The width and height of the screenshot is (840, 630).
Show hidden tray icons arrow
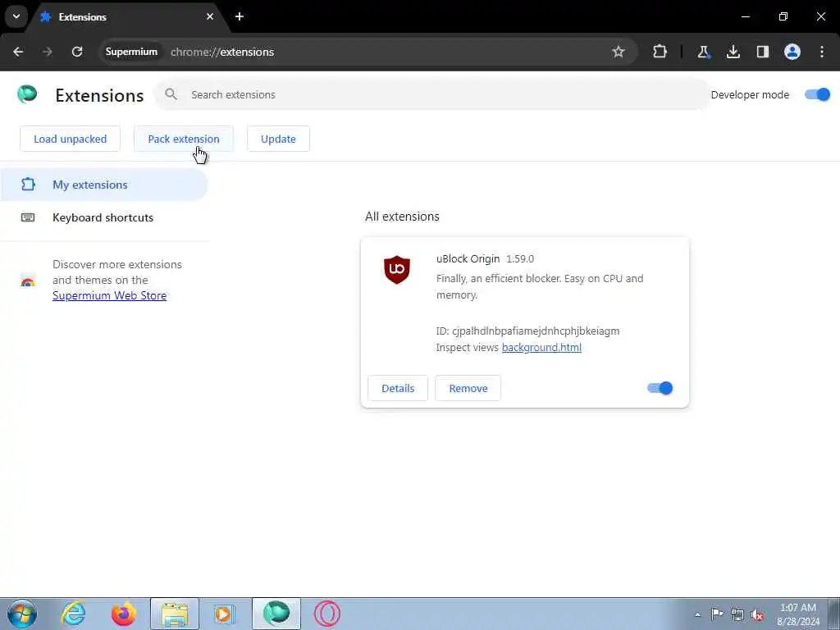click(x=697, y=614)
